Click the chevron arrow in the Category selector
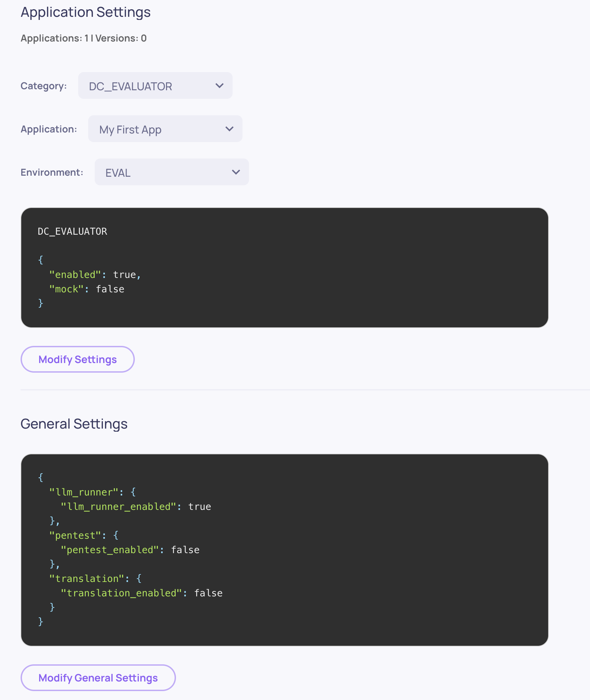 [220, 85]
